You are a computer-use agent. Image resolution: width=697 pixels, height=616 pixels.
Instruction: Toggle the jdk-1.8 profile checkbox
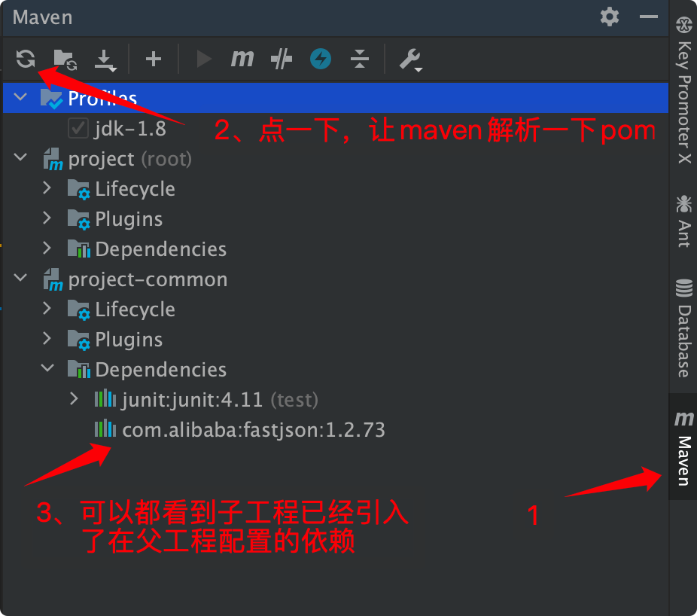point(78,128)
